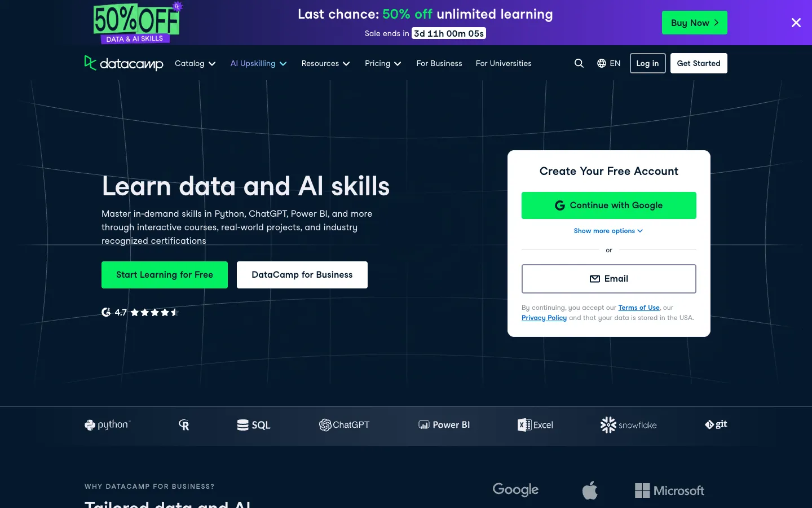The width and height of the screenshot is (812, 508).
Task: Click 'Last chance: 50% off unlimited learning' text
Action: 425,14
